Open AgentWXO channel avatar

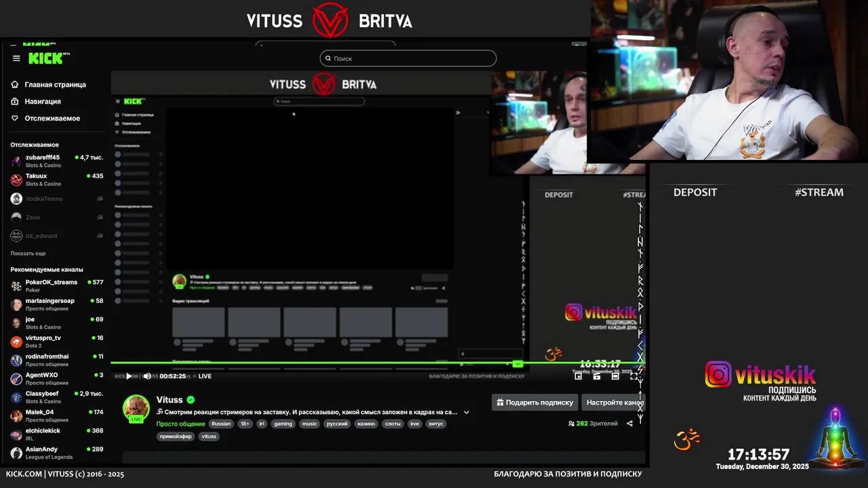pyautogui.click(x=16, y=379)
